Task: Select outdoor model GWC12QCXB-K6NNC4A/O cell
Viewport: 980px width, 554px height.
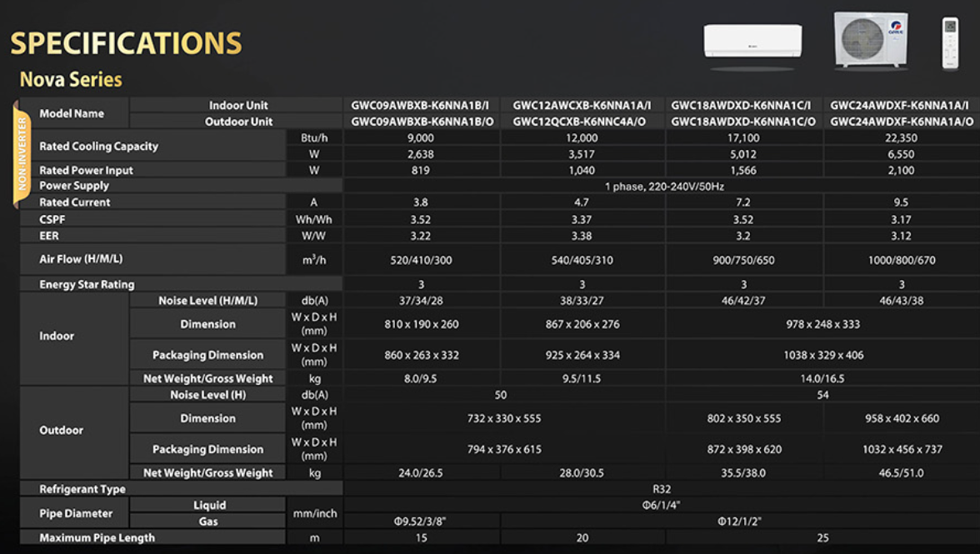Action: click(x=582, y=122)
